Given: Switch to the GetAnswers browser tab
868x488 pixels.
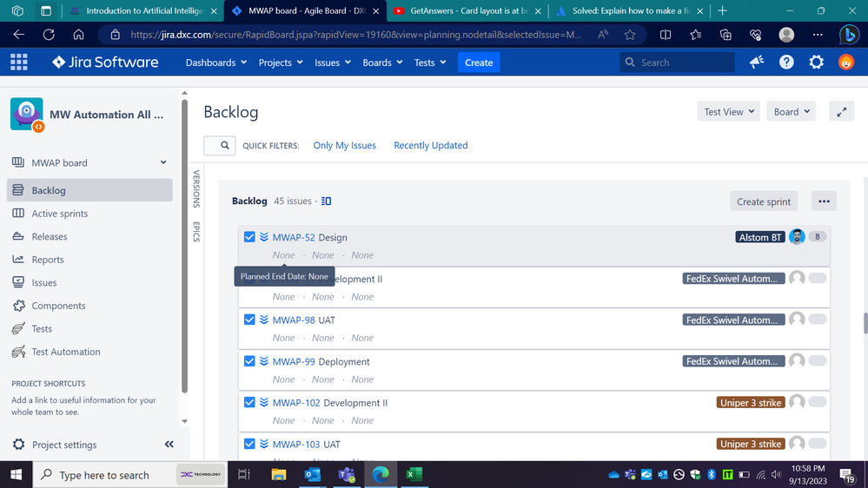Looking at the screenshot, I should point(467,10).
